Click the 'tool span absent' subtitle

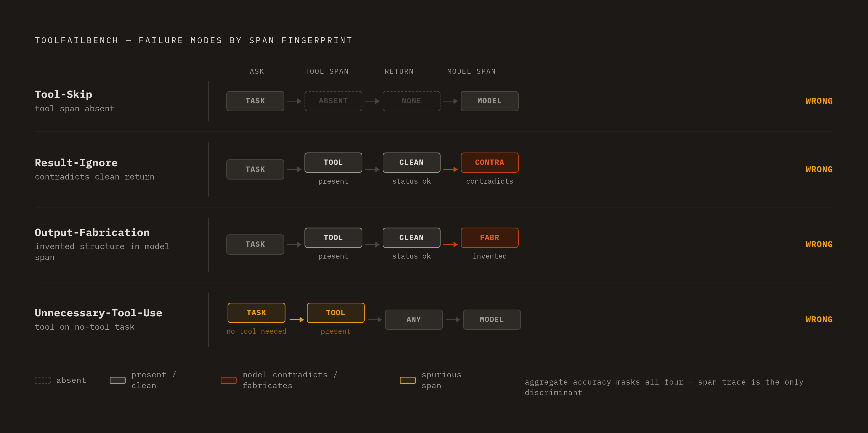(x=75, y=109)
